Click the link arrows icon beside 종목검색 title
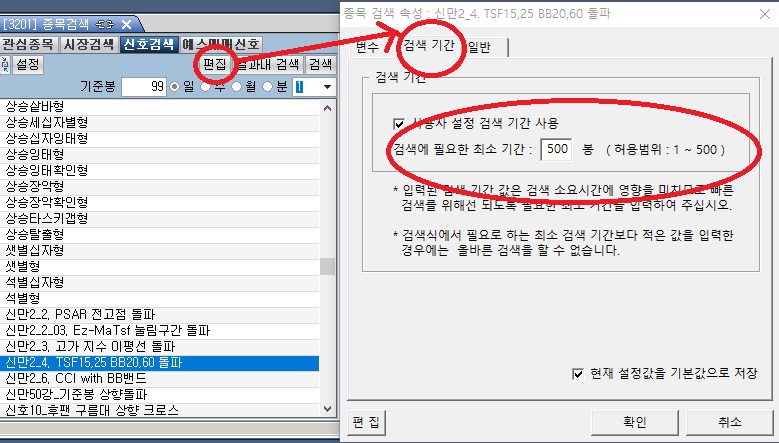This screenshot has height=443, width=779. [103, 23]
